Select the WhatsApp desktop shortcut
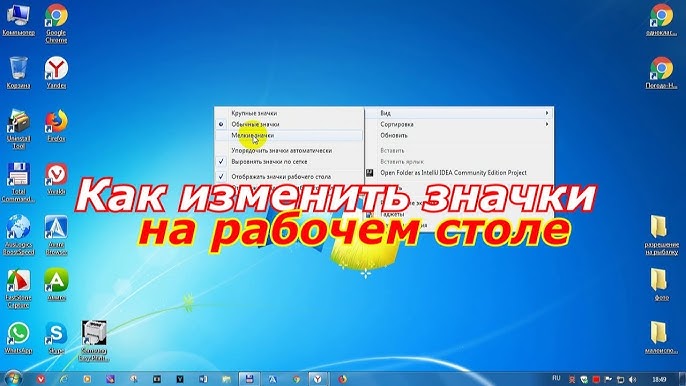Screen dimensions: 686x386 coord(18,338)
